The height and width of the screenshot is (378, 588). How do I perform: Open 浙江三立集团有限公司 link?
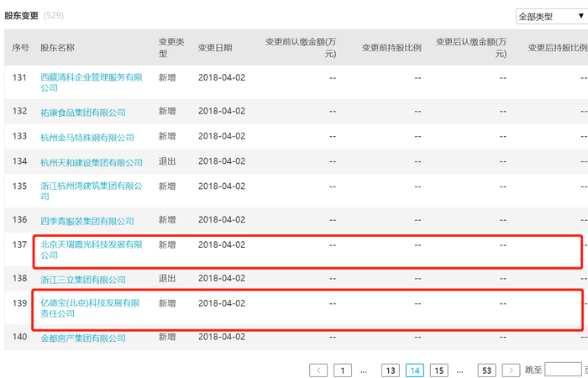click(83, 280)
